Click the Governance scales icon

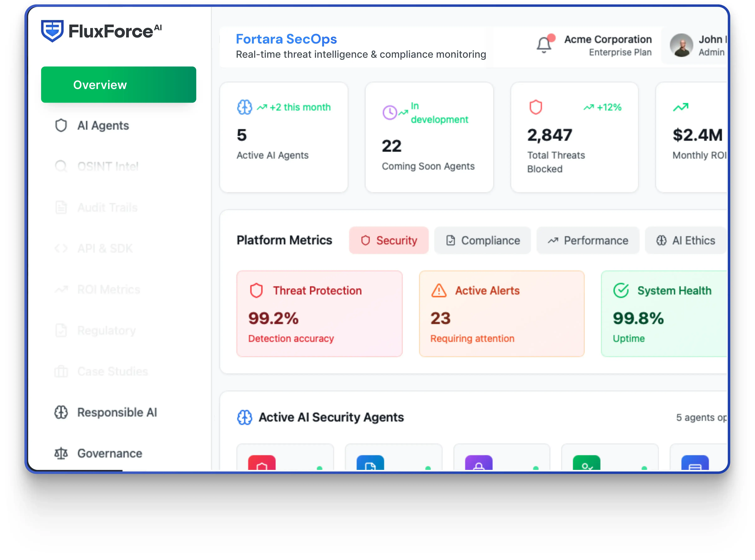click(61, 454)
